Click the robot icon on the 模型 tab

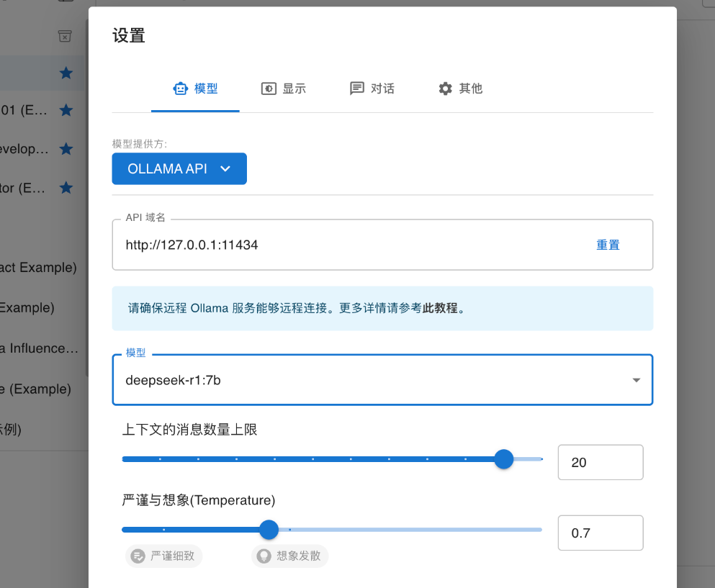180,89
